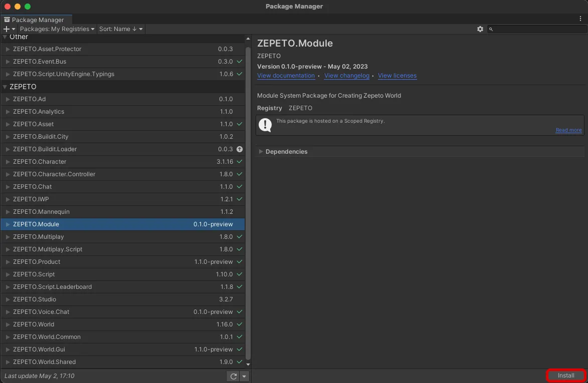Select the ZEPETO.Voice.Chat package
Image resolution: width=588 pixels, height=383 pixels.
[123, 312]
